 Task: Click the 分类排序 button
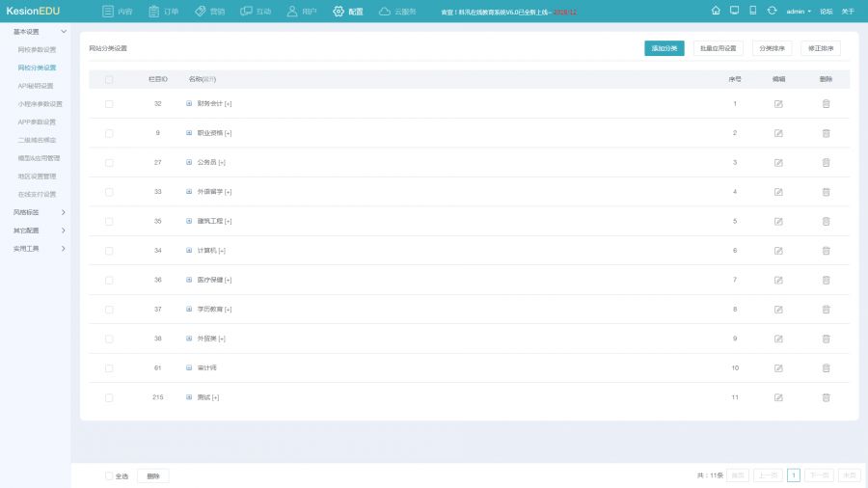click(772, 48)
